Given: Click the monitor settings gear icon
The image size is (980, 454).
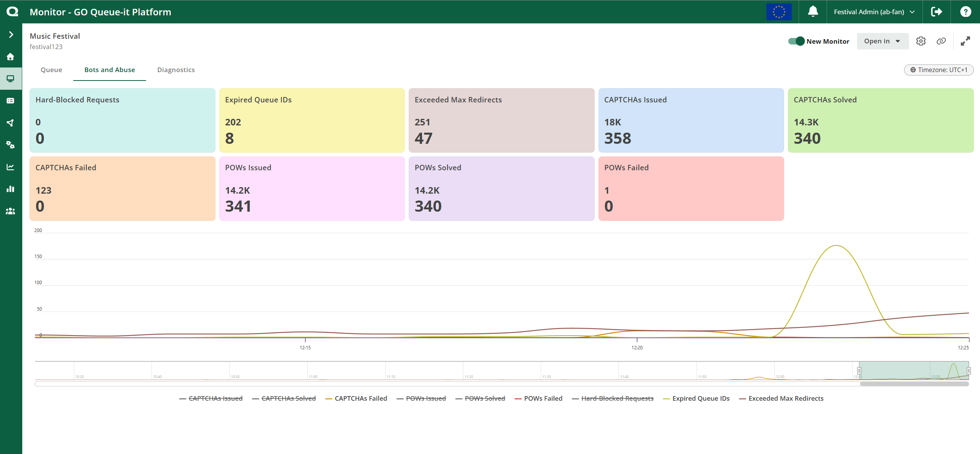Looking at the screenshot, I should click(921, 41).
